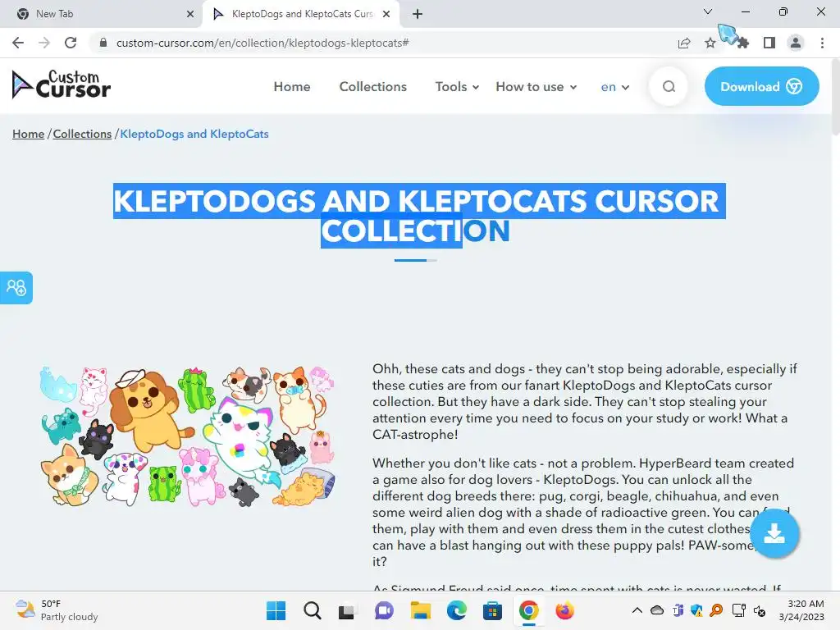Show hidden system tray icons
Screen dimensions: 840x630
(637, 610)
